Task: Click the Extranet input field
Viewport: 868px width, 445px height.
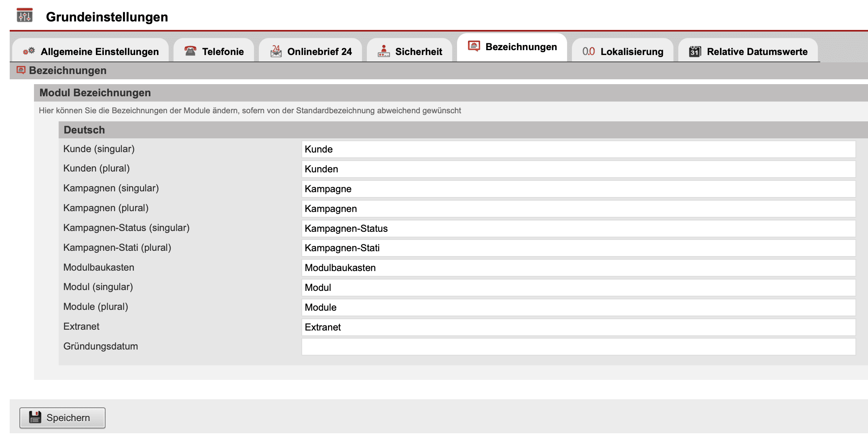Action: (x=578, y=327)
